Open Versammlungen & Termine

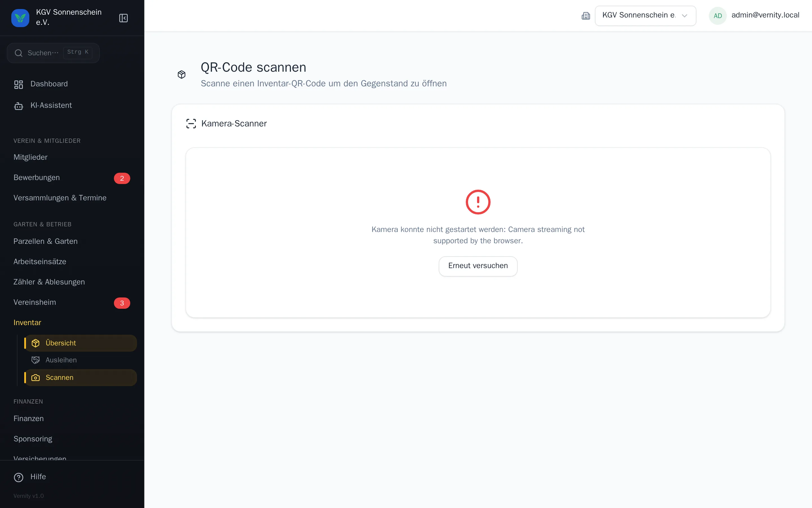tap(72, 198)
